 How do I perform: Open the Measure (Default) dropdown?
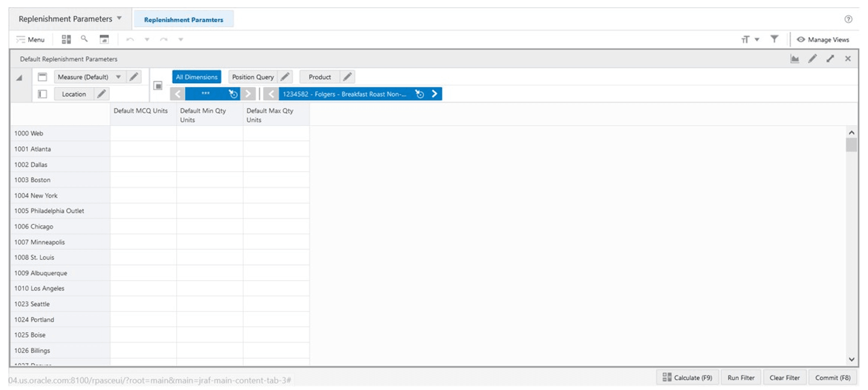[x=119, y=77]
